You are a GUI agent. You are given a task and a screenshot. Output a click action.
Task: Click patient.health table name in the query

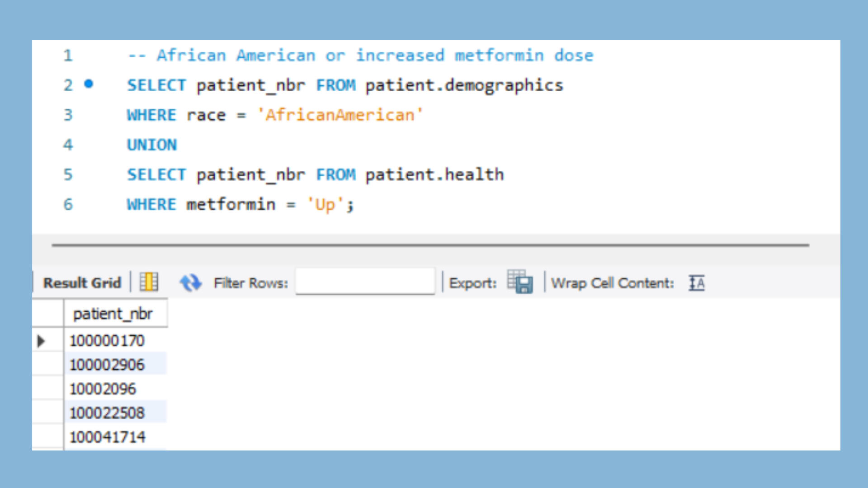tap(434, 174)
